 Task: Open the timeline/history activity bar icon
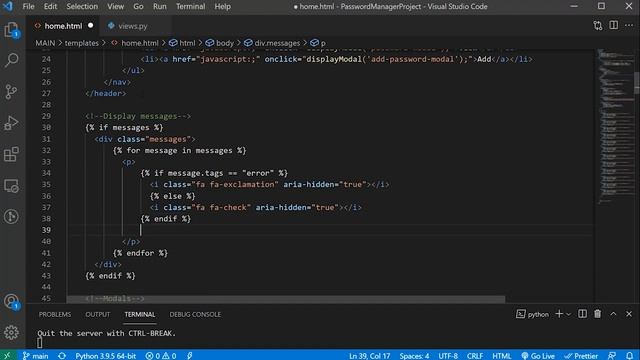tap(11, 216)
